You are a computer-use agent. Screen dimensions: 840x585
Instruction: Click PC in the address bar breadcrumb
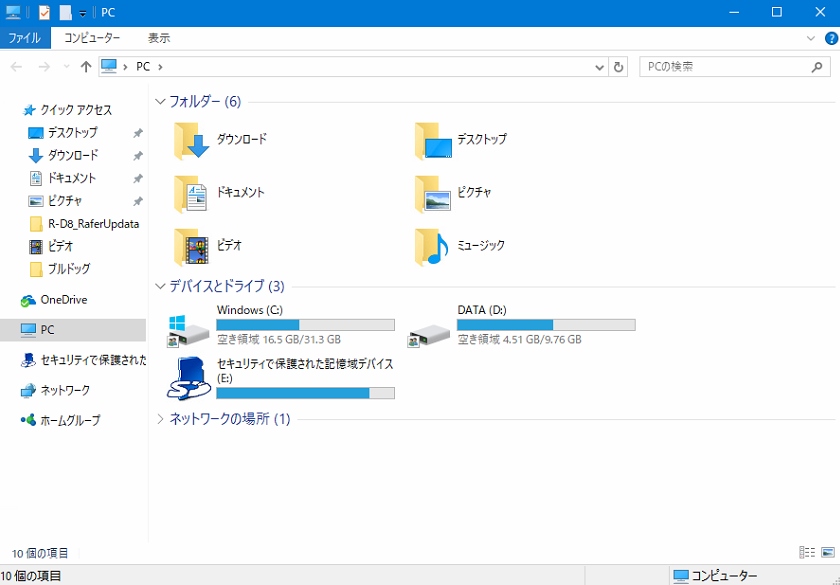143,67
